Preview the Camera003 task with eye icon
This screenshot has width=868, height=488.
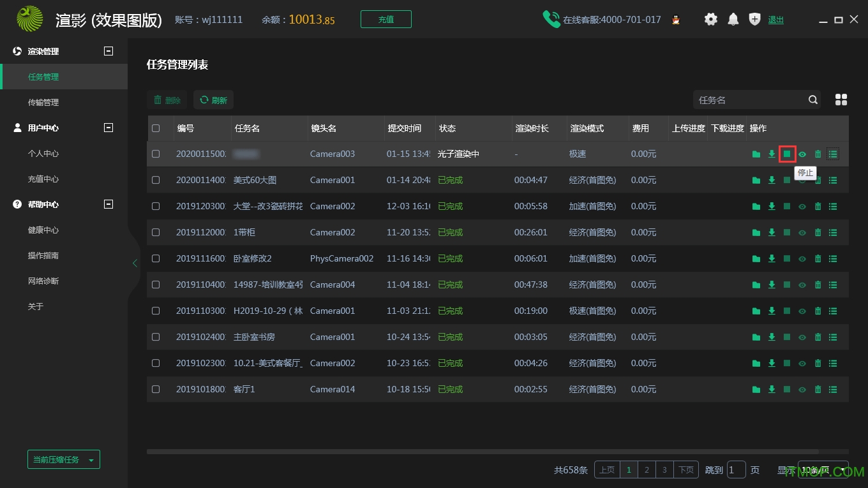click(802, 154)
